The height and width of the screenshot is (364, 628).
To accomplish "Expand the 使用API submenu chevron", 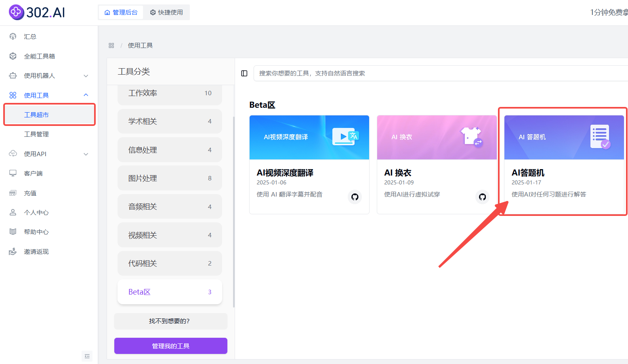I will click(86, 154).
